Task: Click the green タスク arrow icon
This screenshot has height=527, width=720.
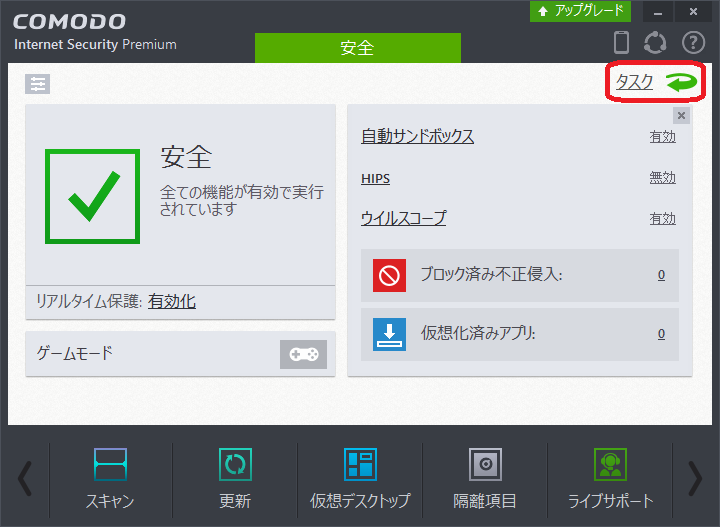Action: coord(682,83)
